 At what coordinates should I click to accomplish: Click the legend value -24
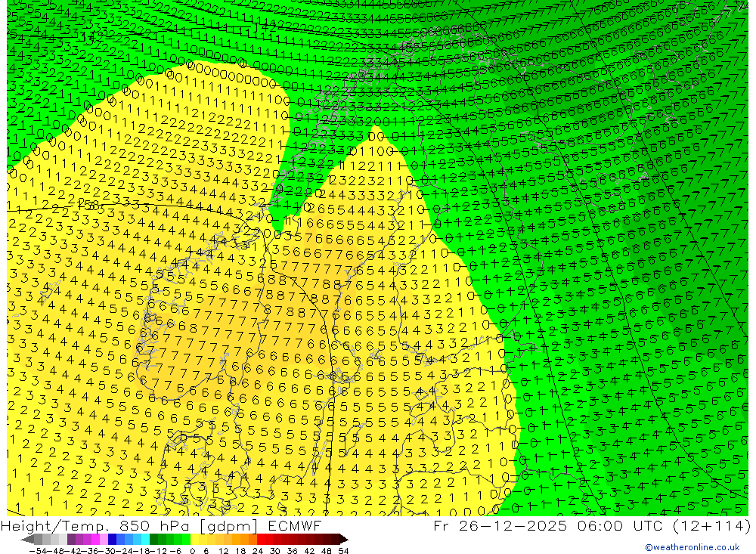tap(125, 551)
